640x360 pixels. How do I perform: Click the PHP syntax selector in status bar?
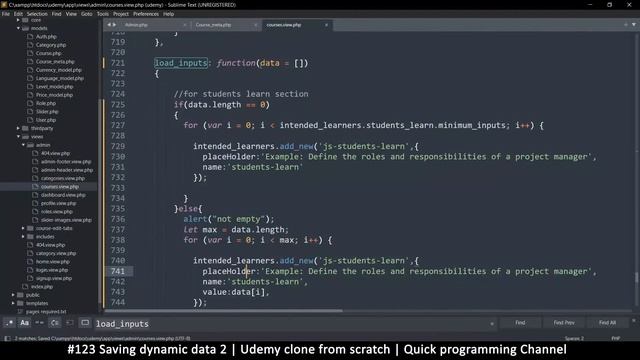click(x=616, y=338)
